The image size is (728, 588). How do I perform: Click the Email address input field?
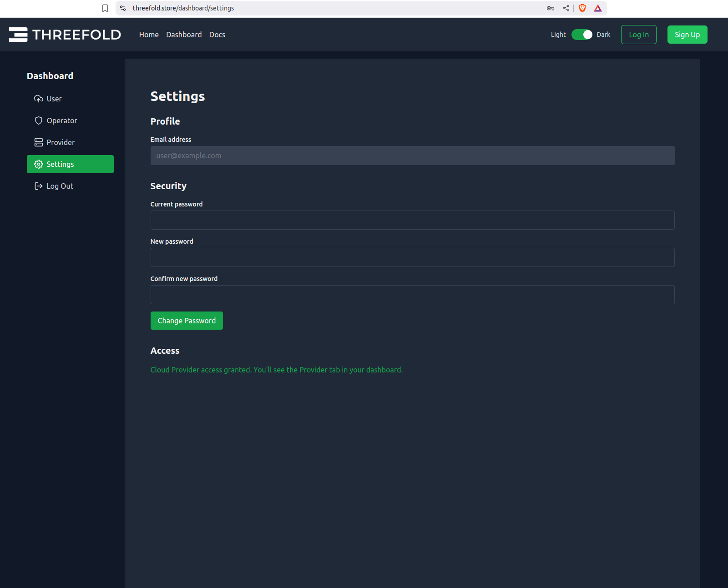pos(412,156)
